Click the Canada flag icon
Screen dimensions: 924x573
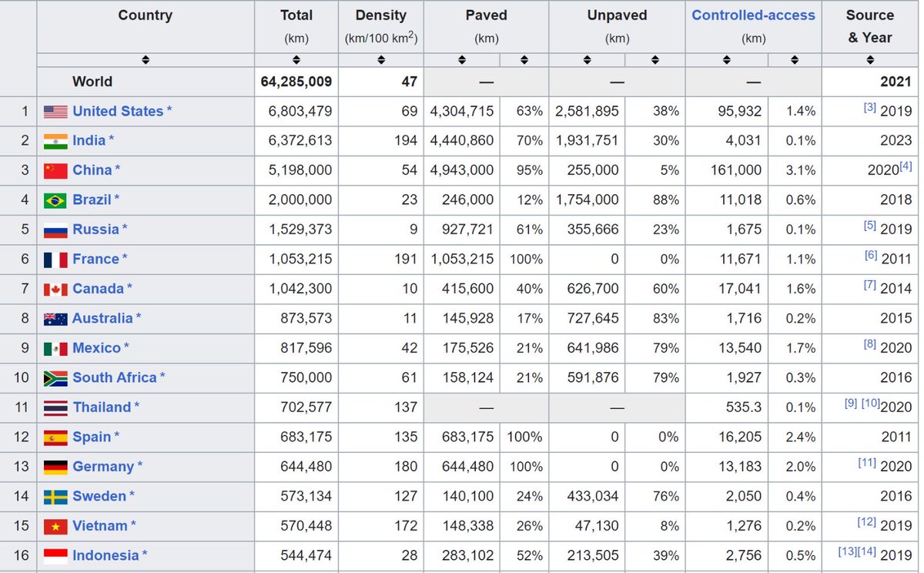pos(55,290)
